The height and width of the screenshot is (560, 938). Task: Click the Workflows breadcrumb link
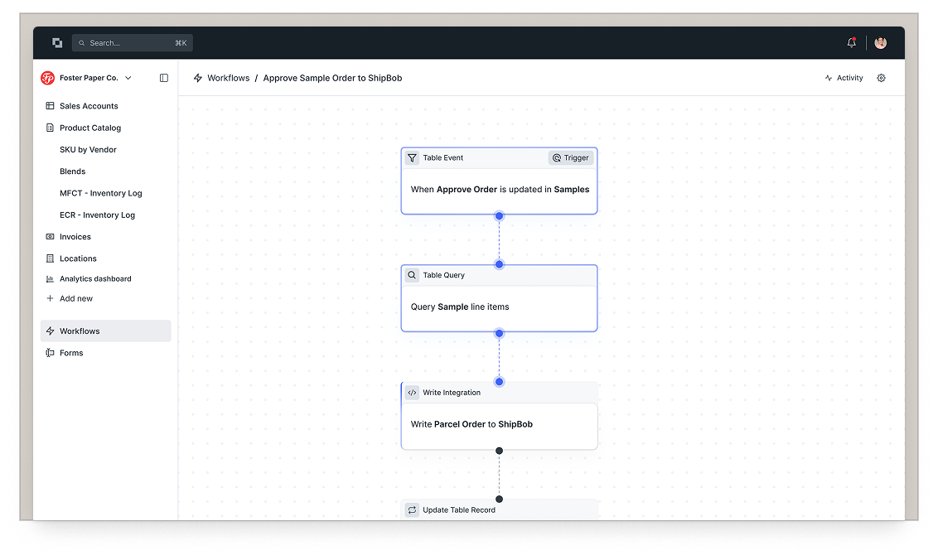[x=228, y=78]
